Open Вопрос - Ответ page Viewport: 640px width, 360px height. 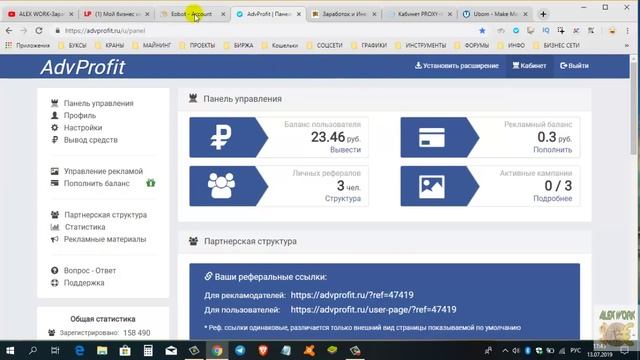point(83,271)
